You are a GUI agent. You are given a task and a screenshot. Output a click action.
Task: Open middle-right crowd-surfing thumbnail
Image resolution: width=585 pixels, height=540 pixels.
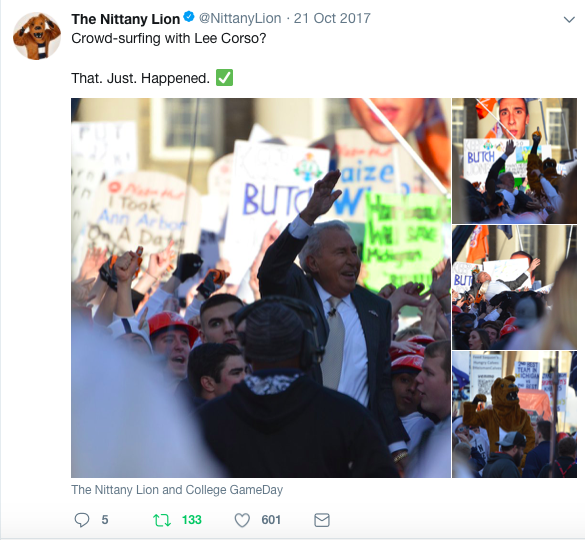pos(514,287)
